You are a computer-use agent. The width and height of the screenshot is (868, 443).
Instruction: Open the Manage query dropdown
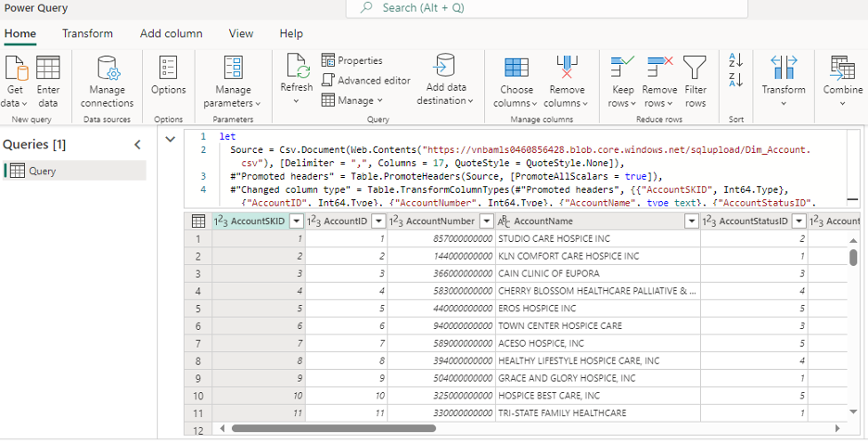pyautogui.click(x=352, y=100)
